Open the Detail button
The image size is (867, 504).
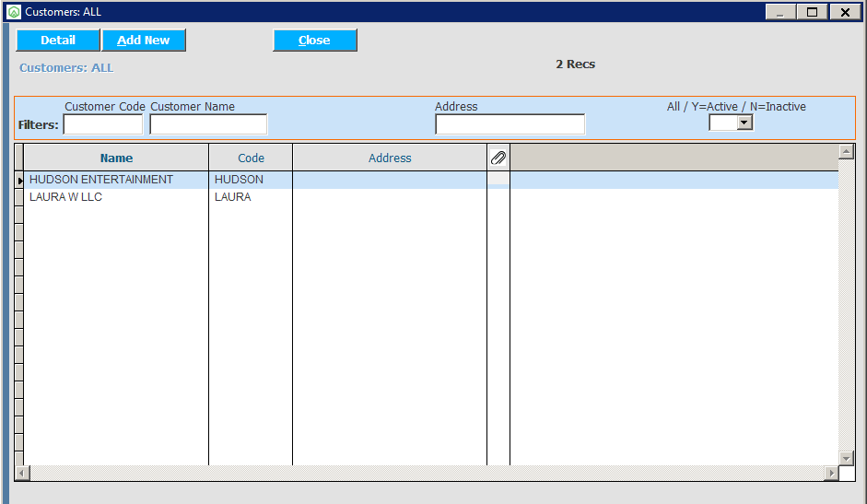(x=58, y=41)
